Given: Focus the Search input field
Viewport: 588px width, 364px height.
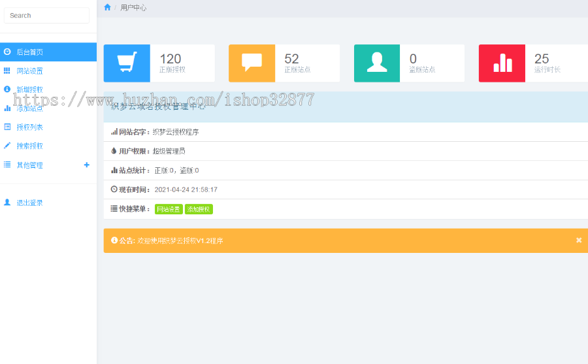Looking at the screenshot, I should pyautogui.click(x=46, y=16).
